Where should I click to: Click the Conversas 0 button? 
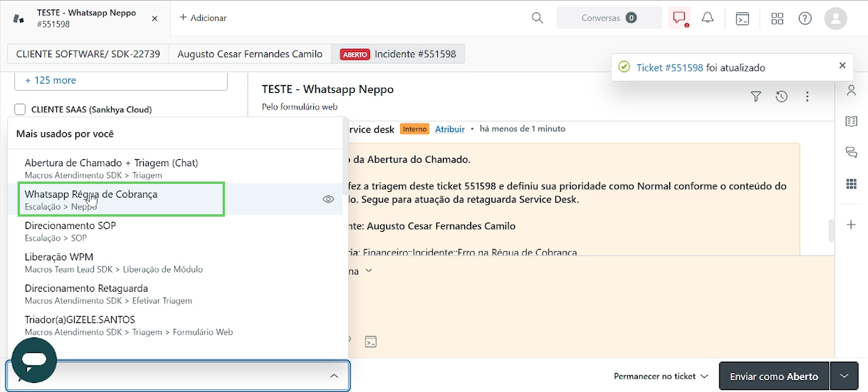click(x=609, y=18)
